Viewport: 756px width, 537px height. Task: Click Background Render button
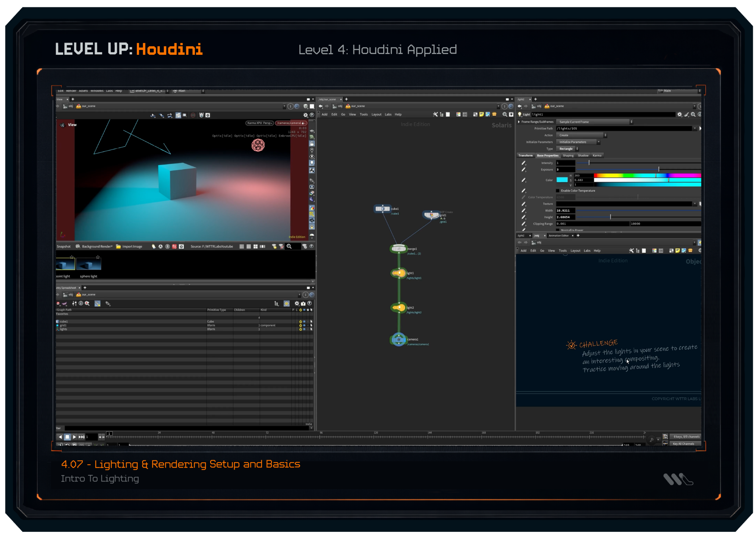(96, 246)
